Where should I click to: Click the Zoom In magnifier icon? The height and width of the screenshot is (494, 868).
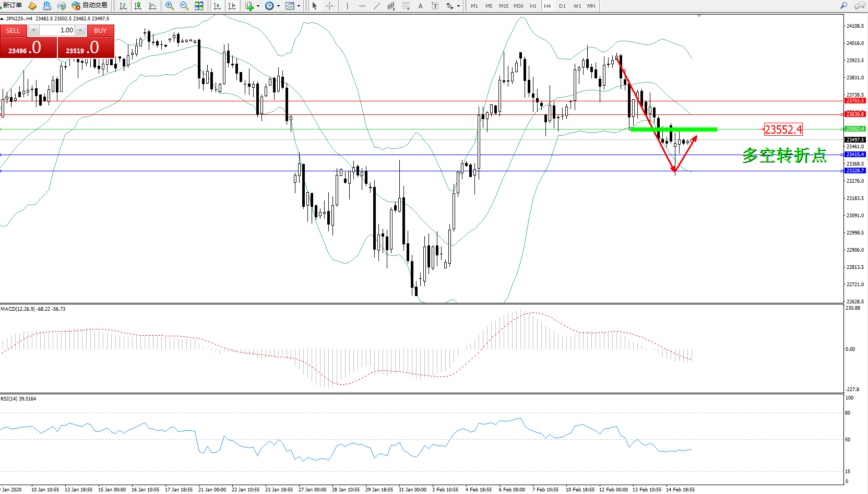coord(170,6)
